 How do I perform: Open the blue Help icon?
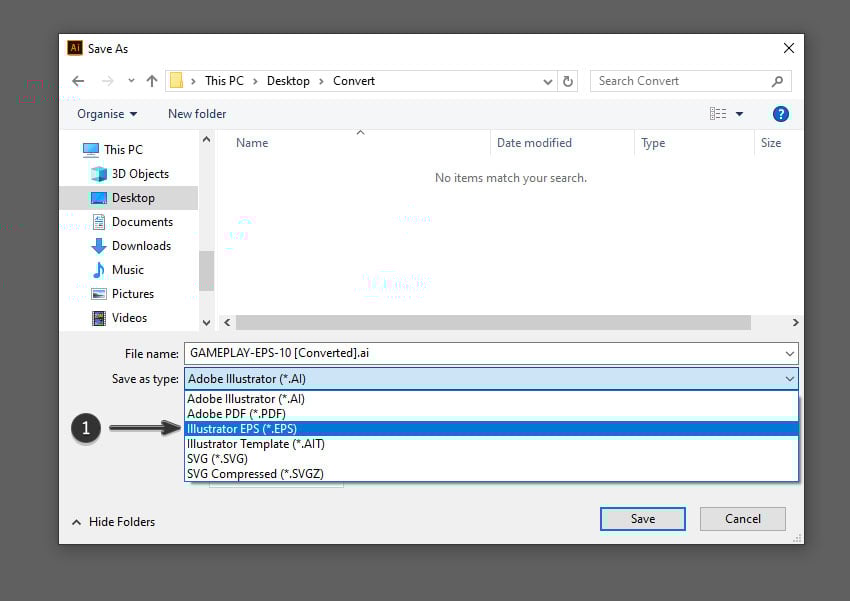781,114
